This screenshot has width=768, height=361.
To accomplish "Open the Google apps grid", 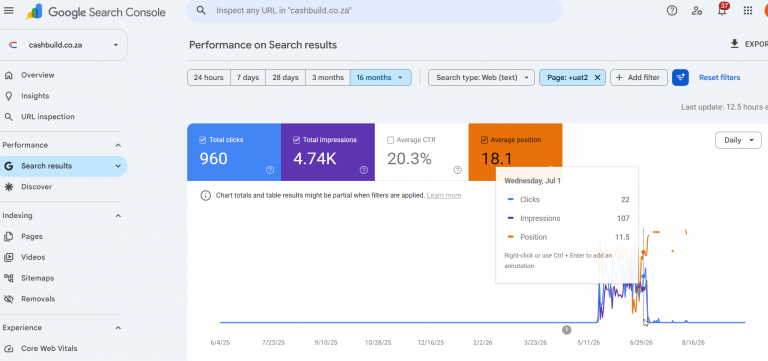I will coord(747,10).
